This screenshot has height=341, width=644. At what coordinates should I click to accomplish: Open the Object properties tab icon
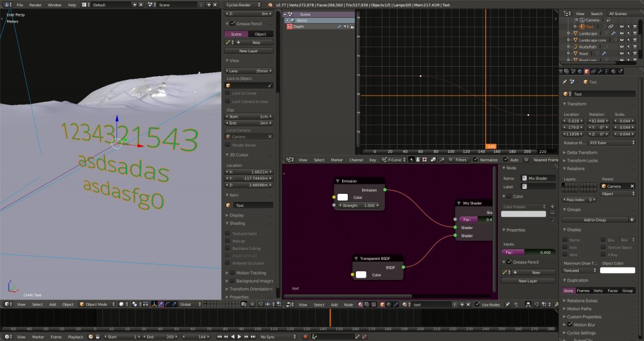[x=587, y=71]
